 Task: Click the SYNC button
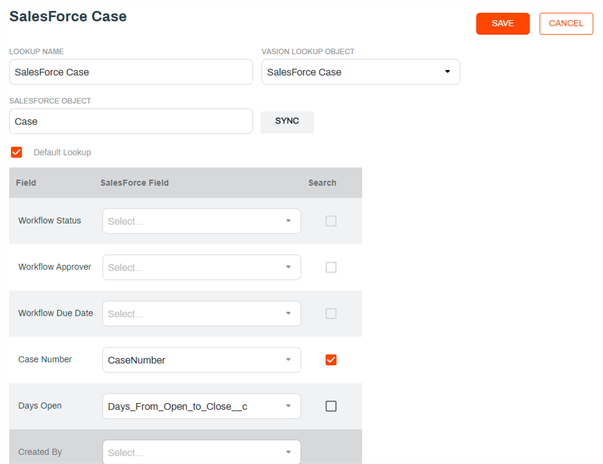click(x=287, y=121)
